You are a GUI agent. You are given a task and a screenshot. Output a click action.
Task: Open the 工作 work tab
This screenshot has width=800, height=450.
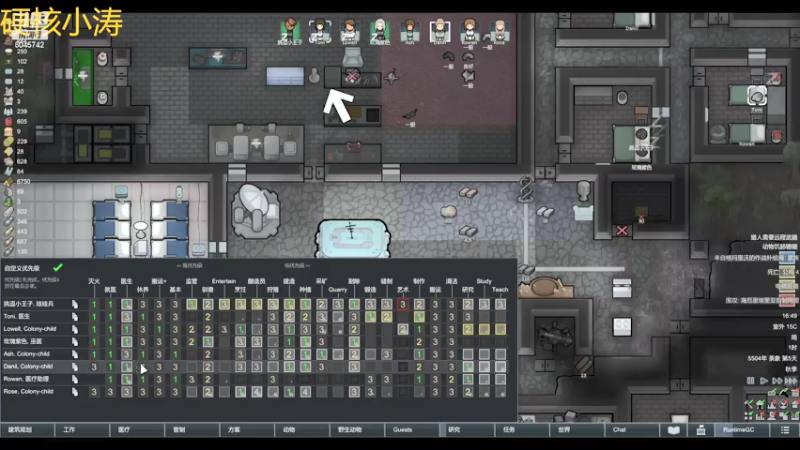tap(82, 430)
